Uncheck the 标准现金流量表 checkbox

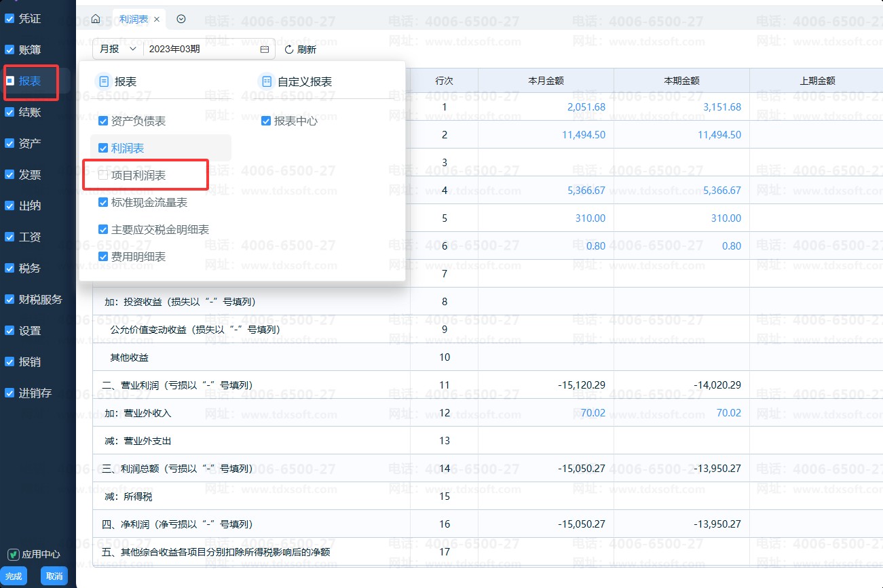click(x=103, y=202)
